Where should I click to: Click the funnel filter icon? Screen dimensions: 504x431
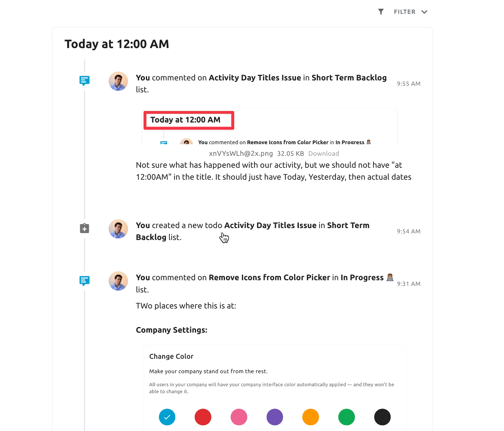pos(381,12)
